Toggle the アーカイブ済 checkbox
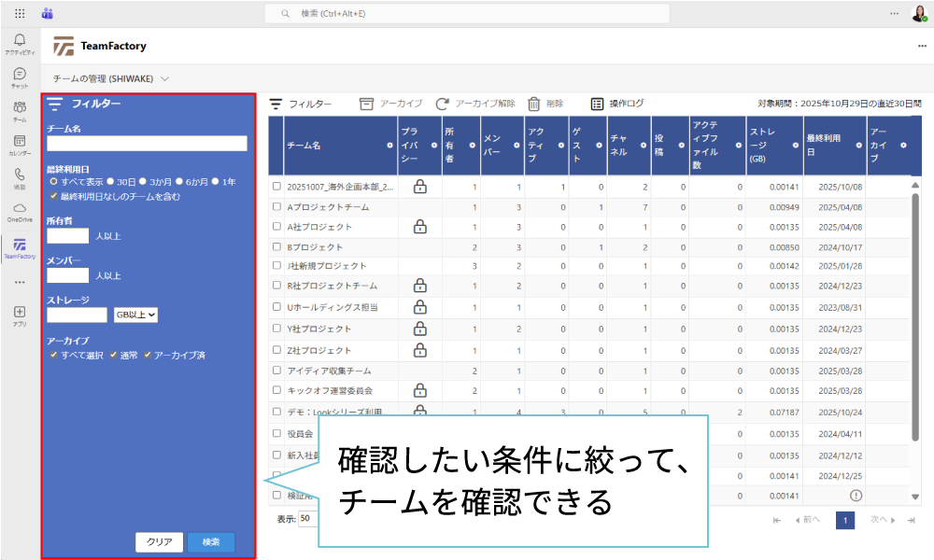934x560 pixels. (148, 355)
